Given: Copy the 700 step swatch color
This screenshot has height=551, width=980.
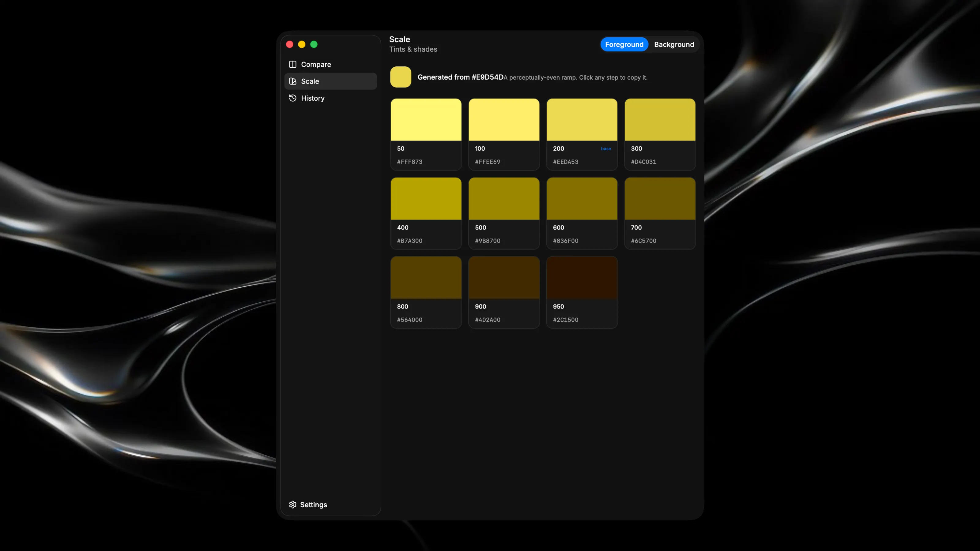Looking at the screenshot, I should click(660, 198).
